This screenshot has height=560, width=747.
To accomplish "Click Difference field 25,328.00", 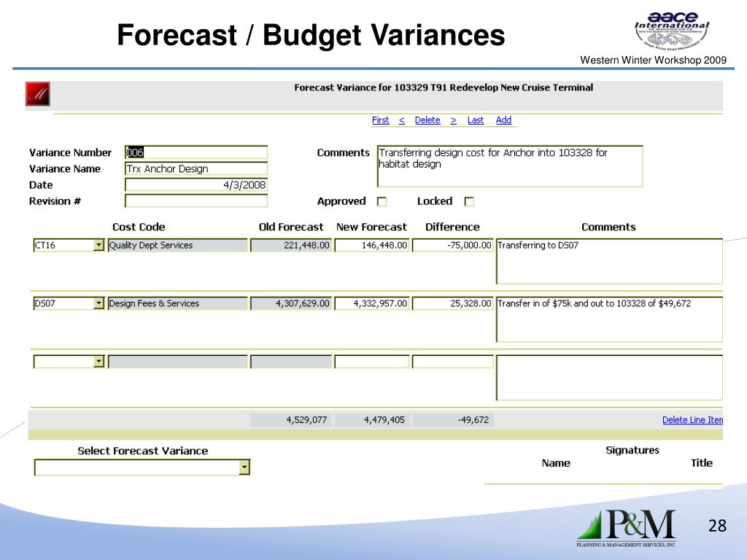I will [452, 303].
